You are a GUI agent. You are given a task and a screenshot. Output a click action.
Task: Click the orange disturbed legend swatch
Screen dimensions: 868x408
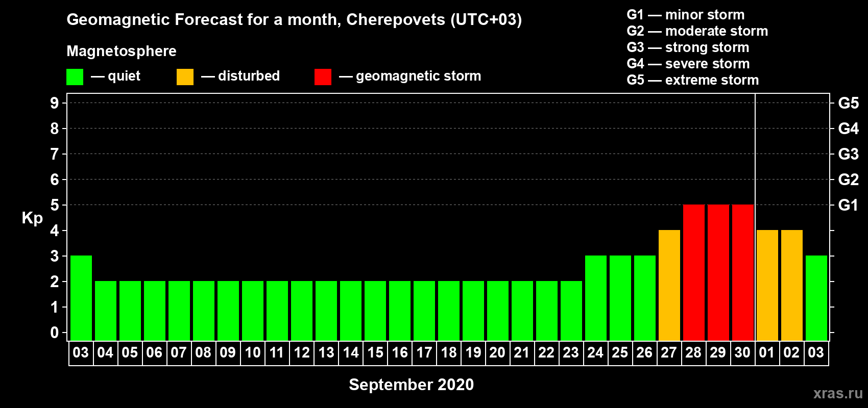185,77
